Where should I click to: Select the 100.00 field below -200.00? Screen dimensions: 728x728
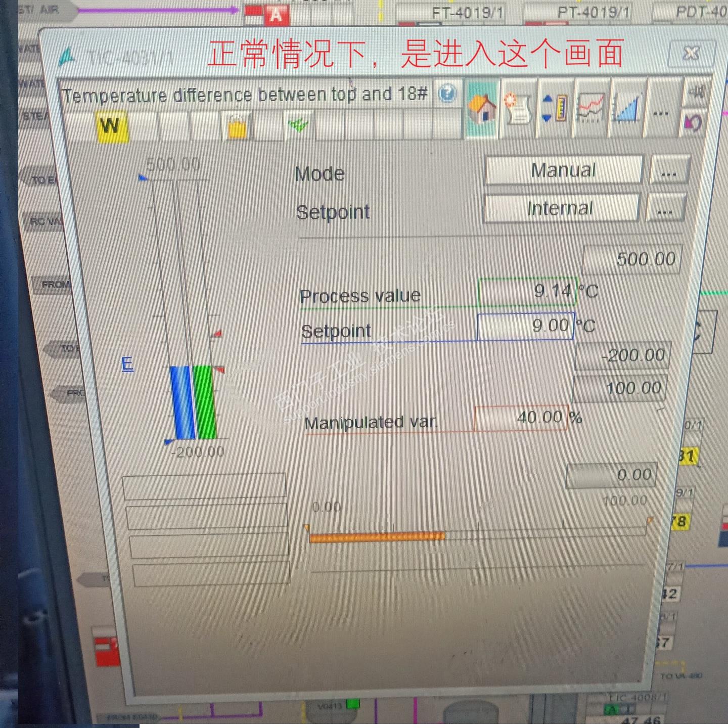[620, 388]
